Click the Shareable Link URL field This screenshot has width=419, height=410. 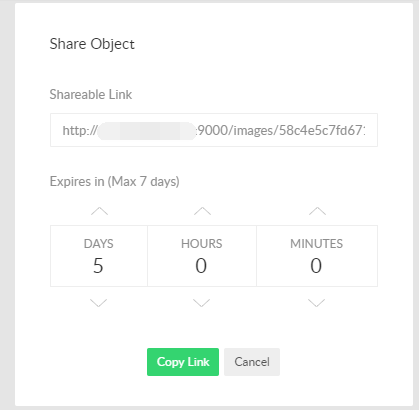click(214, 130)
